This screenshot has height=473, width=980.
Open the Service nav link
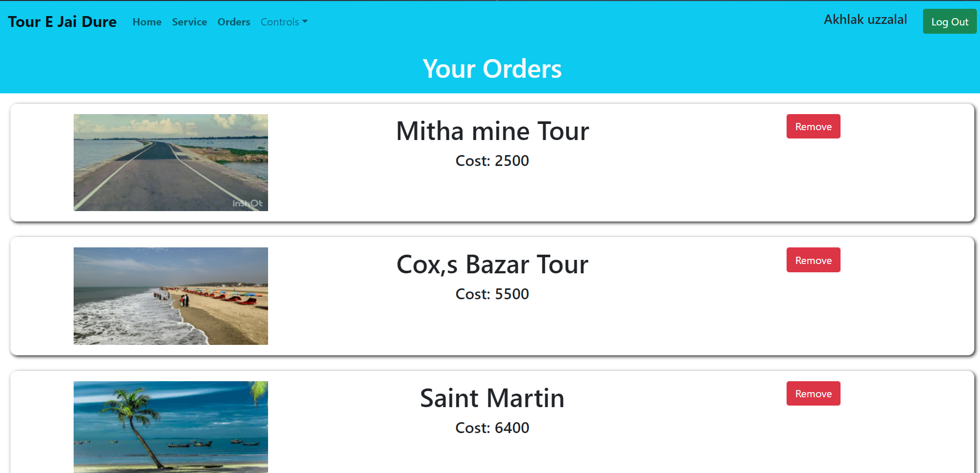189,22
